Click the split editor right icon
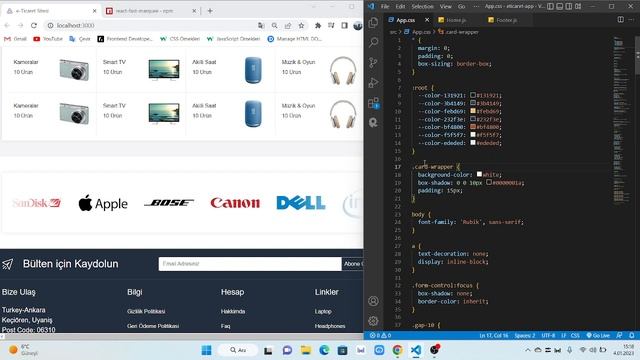 [x=620, y=20]
